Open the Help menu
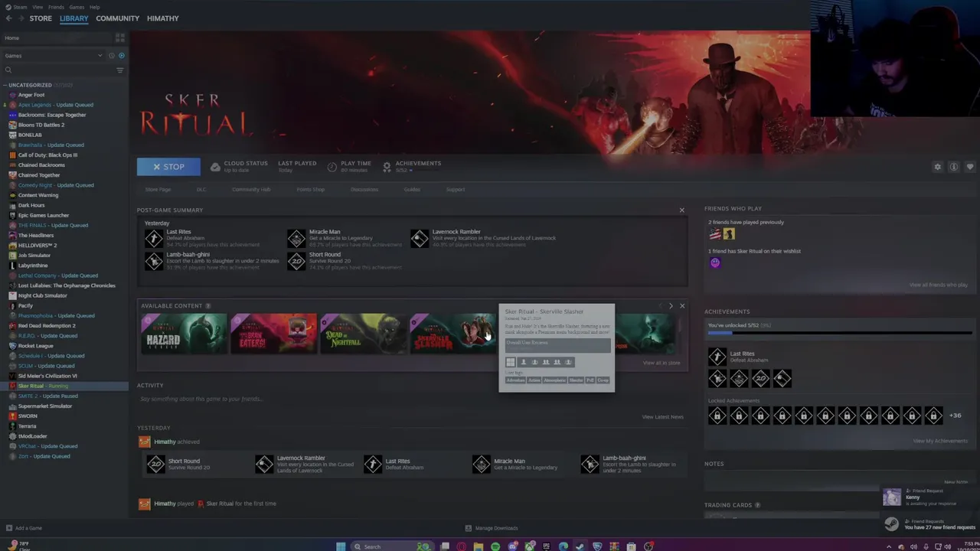The width and height of the screenshot is (980, 551). pyautogui.click(x=94, y=7)
